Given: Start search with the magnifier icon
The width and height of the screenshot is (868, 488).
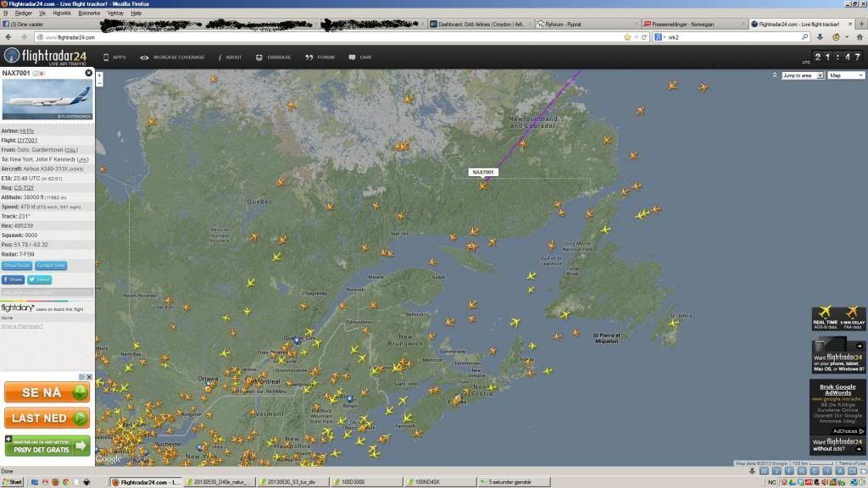Looking at the screenshot, I should (805, 37).
